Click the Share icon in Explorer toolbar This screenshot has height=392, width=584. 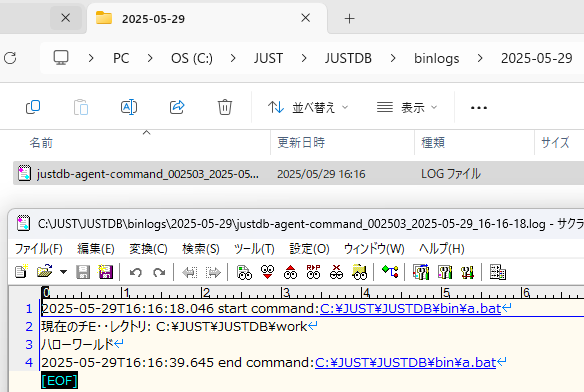point(177,107)
